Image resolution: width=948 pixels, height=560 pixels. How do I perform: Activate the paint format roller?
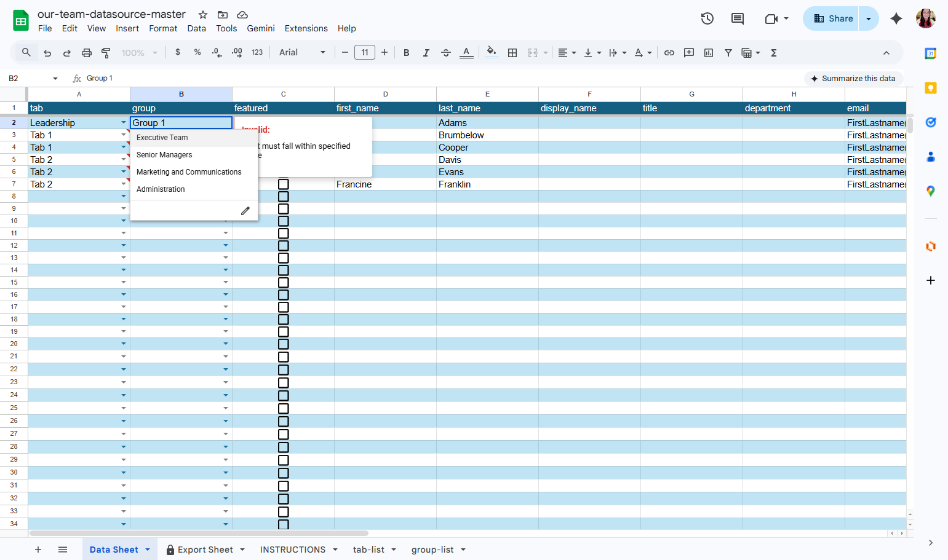[x=106, y=53]
